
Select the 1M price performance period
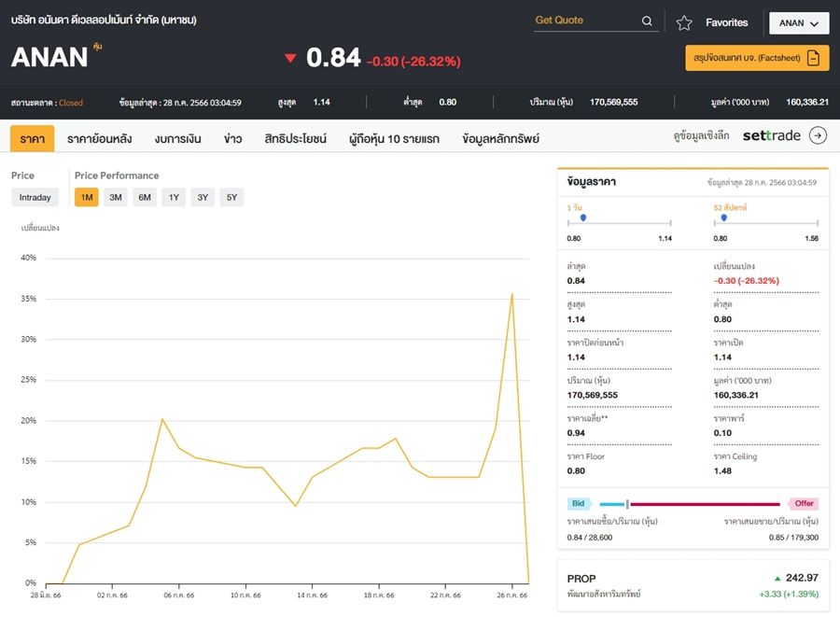pos(86,197)
